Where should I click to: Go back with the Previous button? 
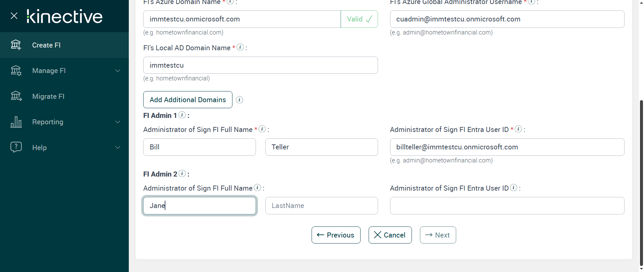[336, 235]
